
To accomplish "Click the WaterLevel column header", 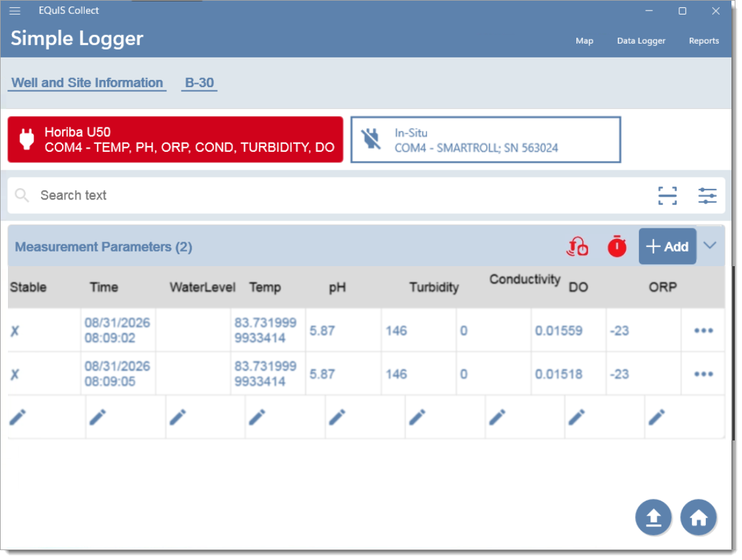I will point(202,287).
